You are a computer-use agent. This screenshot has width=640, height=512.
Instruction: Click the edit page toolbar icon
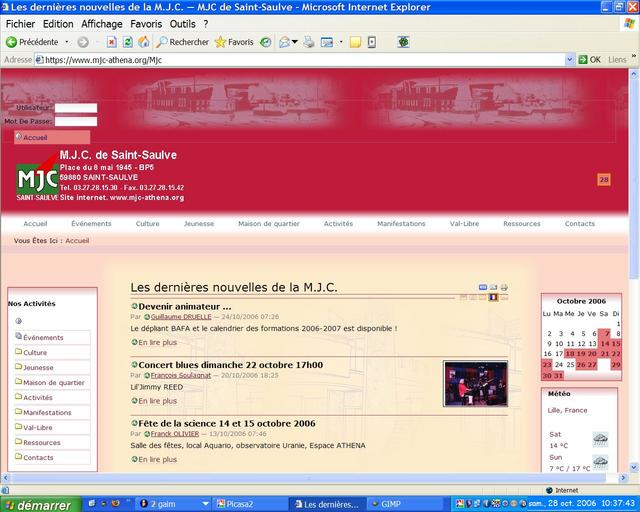(327, 42)
